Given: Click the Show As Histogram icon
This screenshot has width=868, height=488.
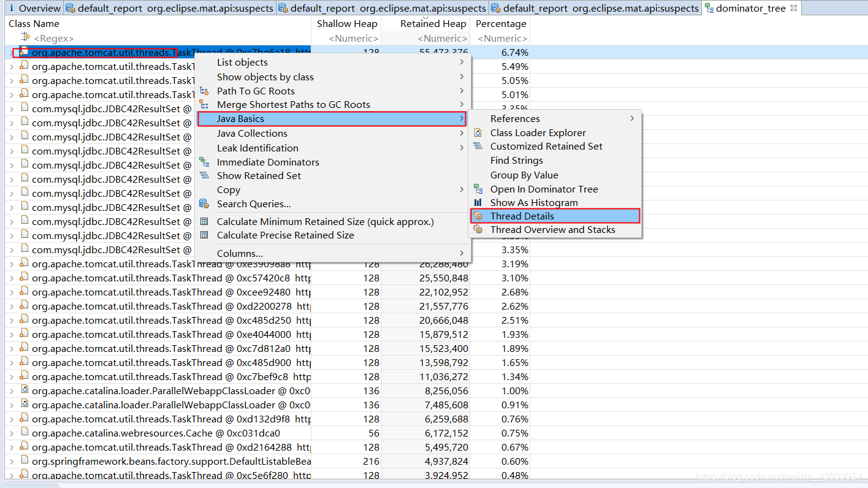Looking at the screenshot, I should click(478, 203).
